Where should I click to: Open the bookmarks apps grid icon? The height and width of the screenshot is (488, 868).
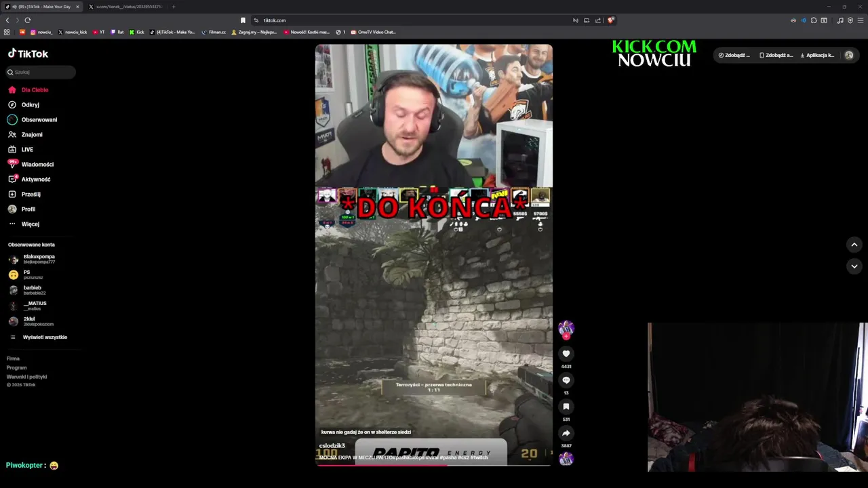[x=7, y=32]
